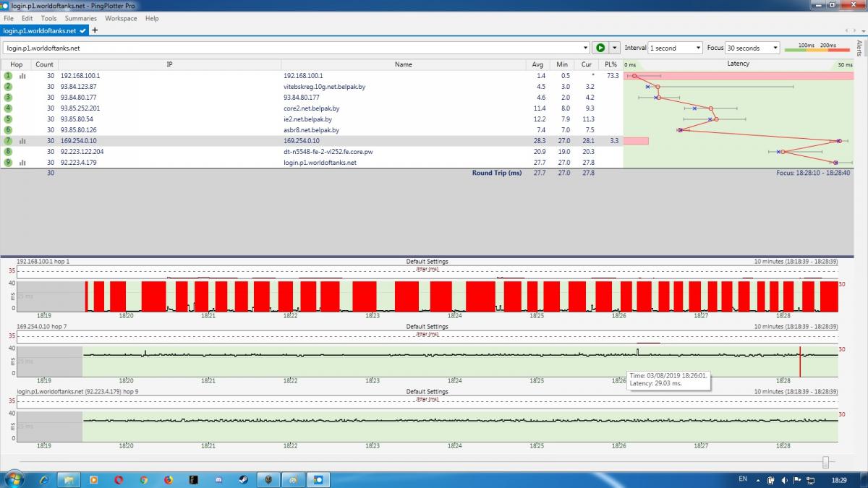Add a new target tab with plus icon
Viewport: 868px width, 488px height.
pyautogui.click(x=95, y=30)
